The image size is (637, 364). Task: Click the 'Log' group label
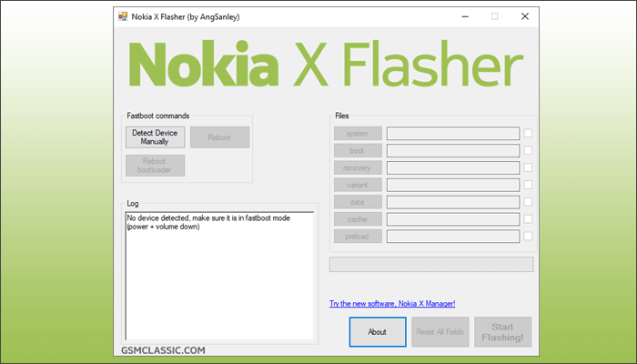click(133, 204)
